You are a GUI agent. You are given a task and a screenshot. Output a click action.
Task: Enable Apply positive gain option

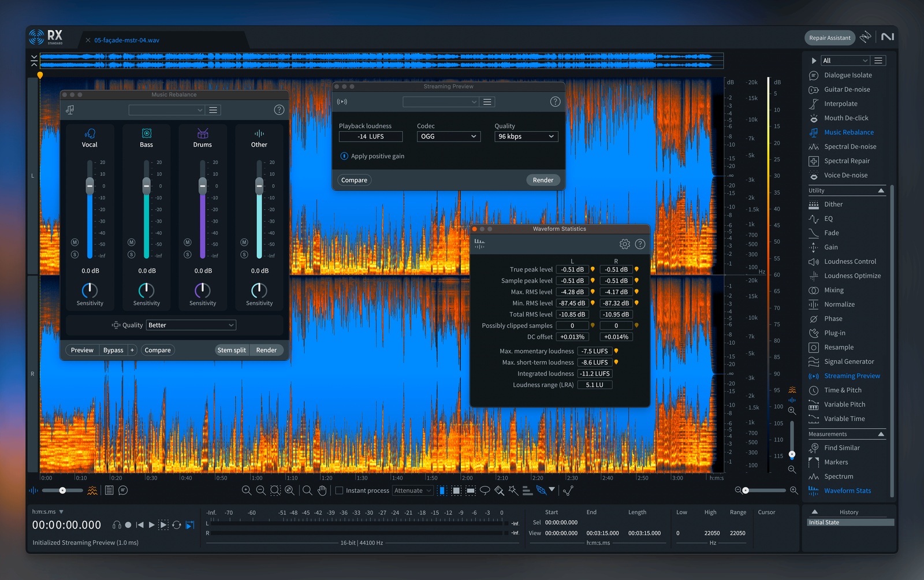344,156
